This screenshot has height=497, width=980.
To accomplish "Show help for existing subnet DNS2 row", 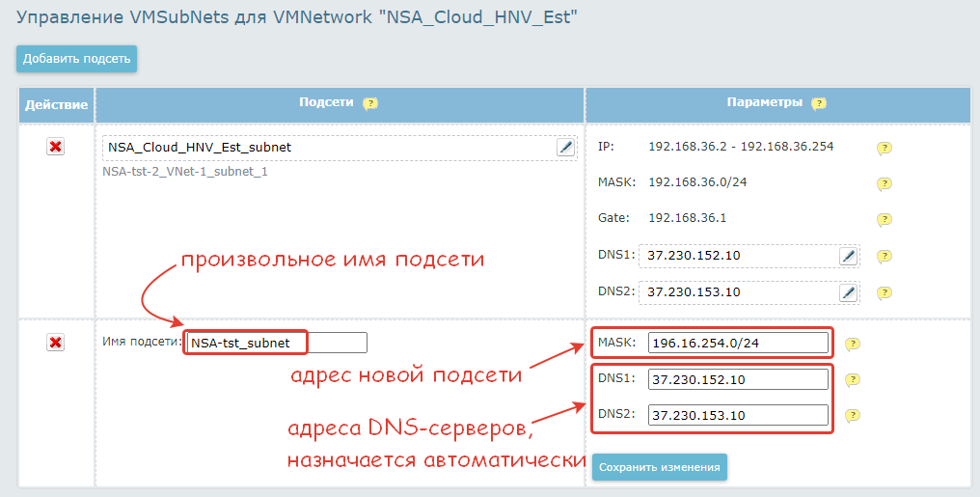I will tap(884, 292).
